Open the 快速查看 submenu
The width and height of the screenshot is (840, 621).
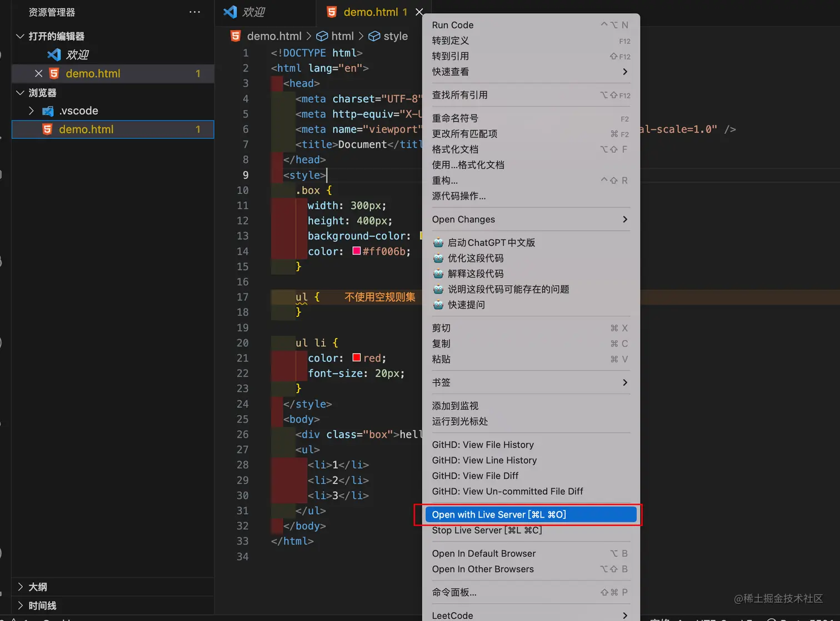(531, 72)
